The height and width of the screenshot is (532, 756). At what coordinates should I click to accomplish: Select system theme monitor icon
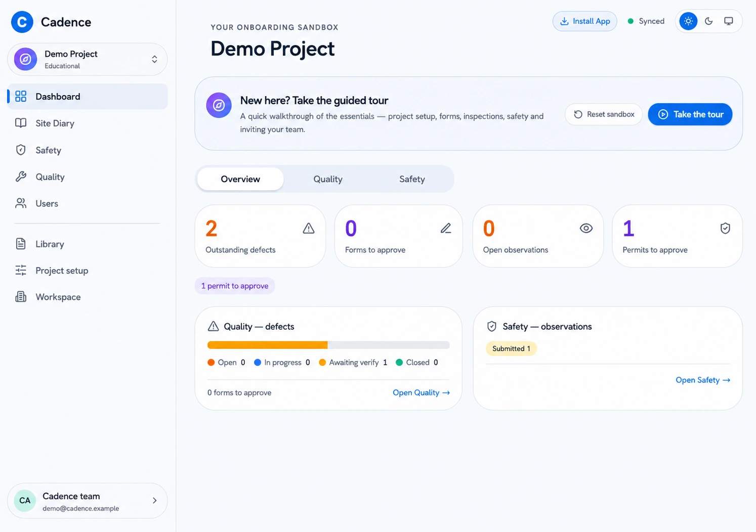point(729,21)
